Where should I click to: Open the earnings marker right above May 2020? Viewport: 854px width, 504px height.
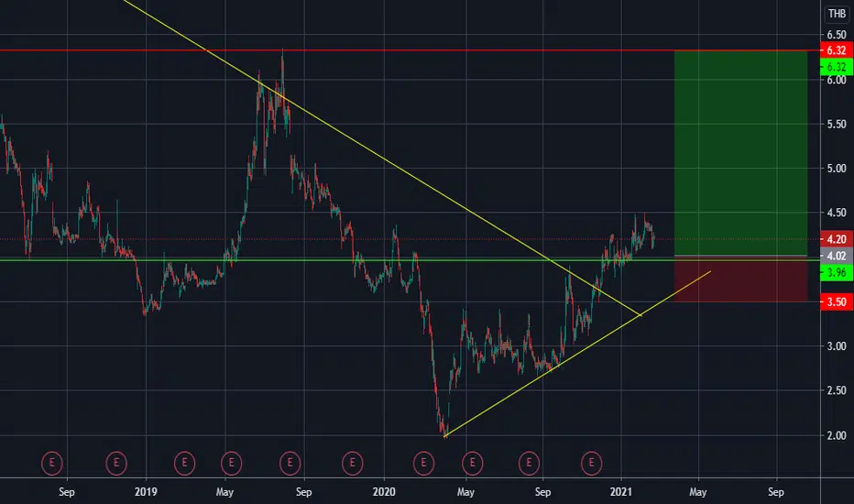pyautogui.click(x=472, y=463)
